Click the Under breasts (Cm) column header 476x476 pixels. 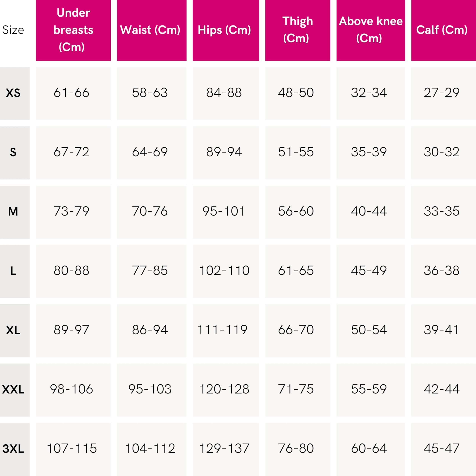point(73,30)
